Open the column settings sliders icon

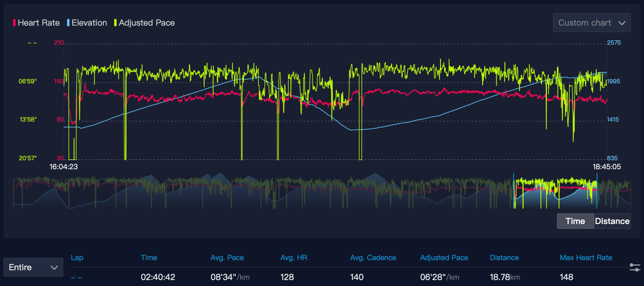pos(635,267)
